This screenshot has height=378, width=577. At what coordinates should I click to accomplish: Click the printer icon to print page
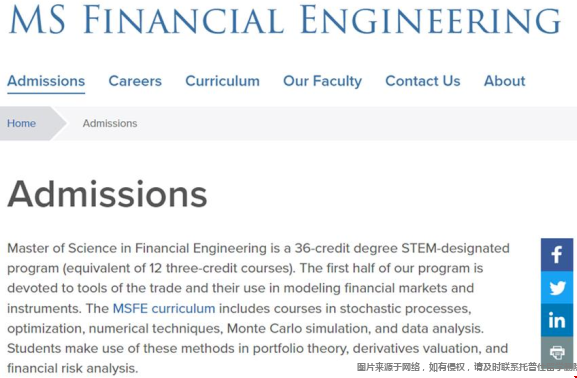(x=557, y=352)
